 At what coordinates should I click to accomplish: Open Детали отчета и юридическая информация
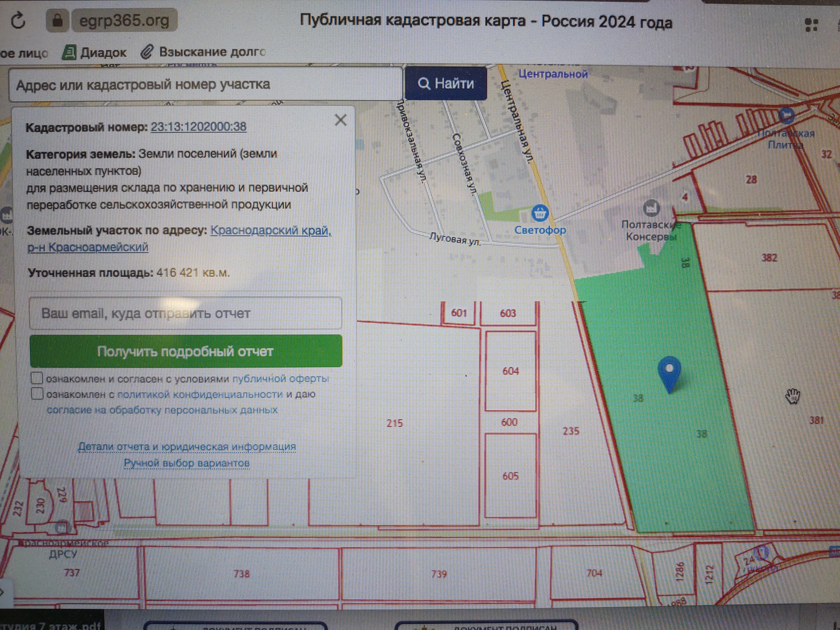187,447
